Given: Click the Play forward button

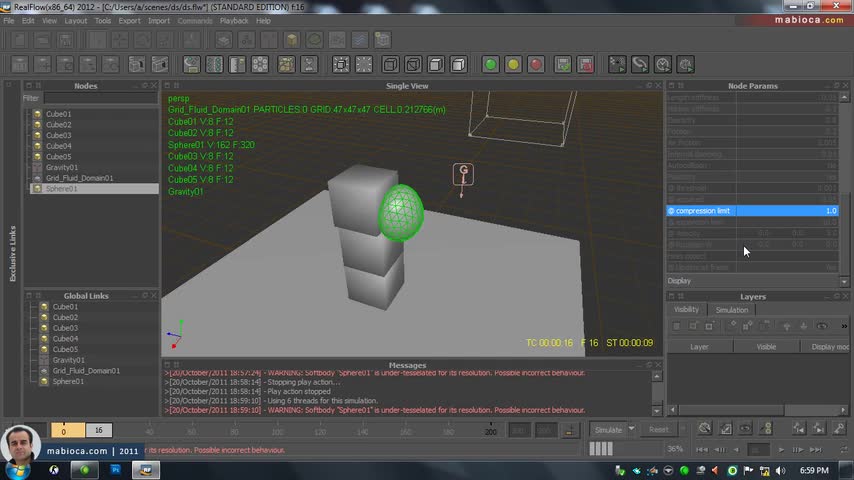Looking at the screenshot, I should (x=781, y=450).
